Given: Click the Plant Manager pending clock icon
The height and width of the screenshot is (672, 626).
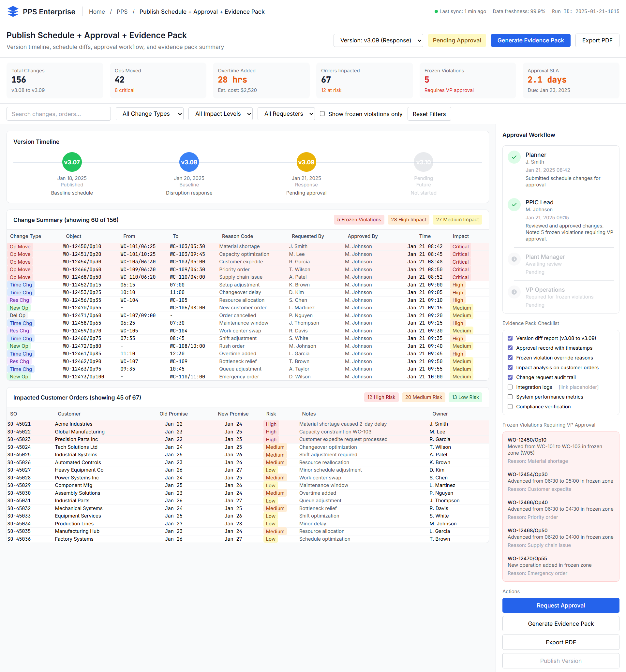Looking at the screenshot, I should [514, 259].
